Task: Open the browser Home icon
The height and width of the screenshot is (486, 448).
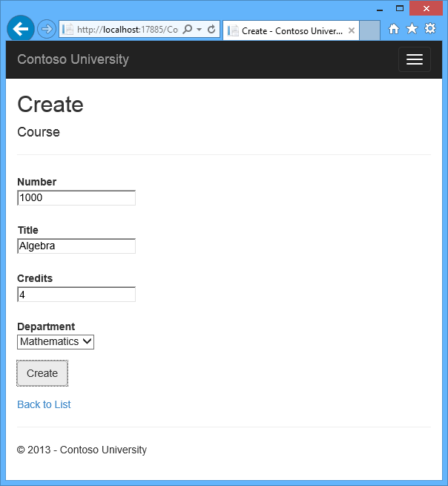Action: pyautogui.click(x=393, y=29)
